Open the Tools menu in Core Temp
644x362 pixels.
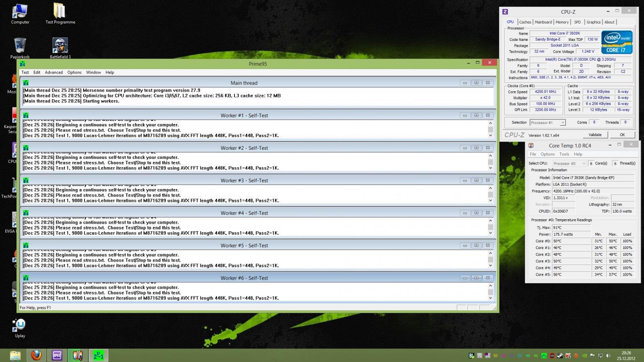pos(564,154)
